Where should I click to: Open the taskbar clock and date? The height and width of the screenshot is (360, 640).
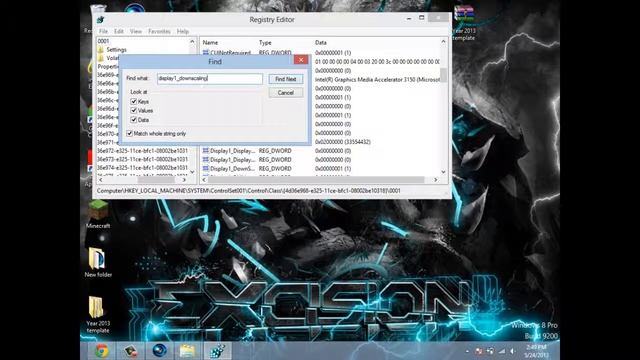tap(536, 351)
